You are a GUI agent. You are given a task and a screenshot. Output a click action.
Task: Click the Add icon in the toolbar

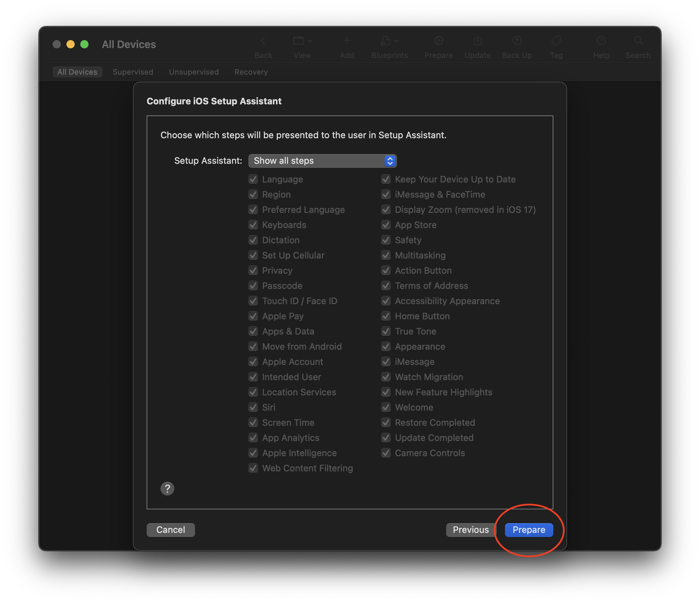347,41
